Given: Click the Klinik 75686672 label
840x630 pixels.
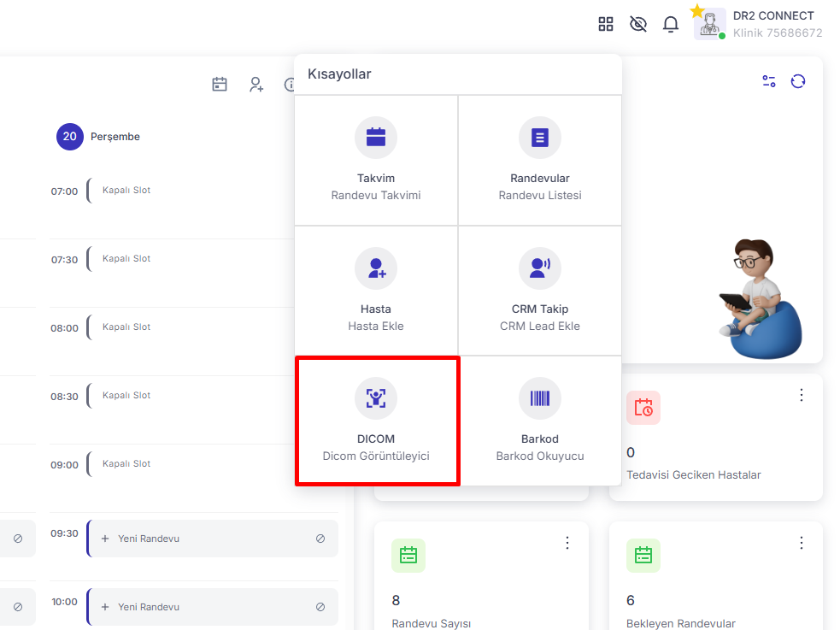Looking at the screenshot, I should tap(778, 33).
